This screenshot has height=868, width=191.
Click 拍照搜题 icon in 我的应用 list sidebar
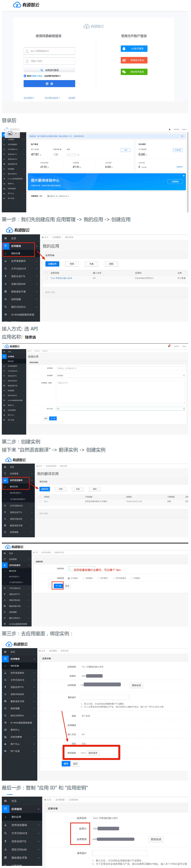(5, 299)
